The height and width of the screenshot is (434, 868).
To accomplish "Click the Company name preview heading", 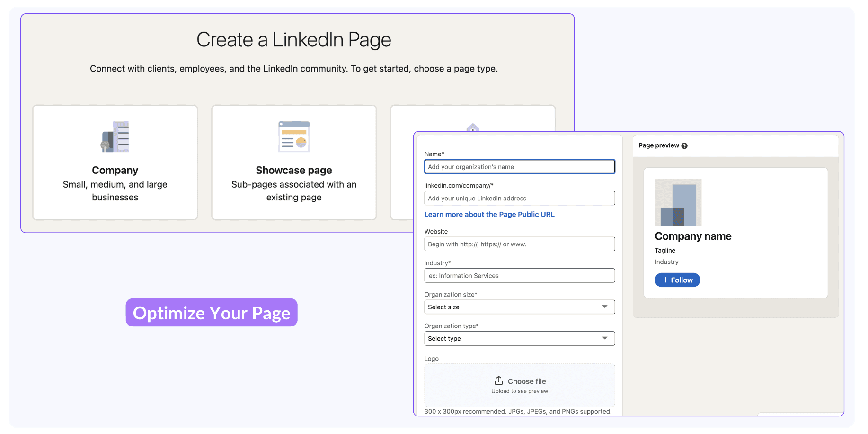I will (x=693, y=236).
